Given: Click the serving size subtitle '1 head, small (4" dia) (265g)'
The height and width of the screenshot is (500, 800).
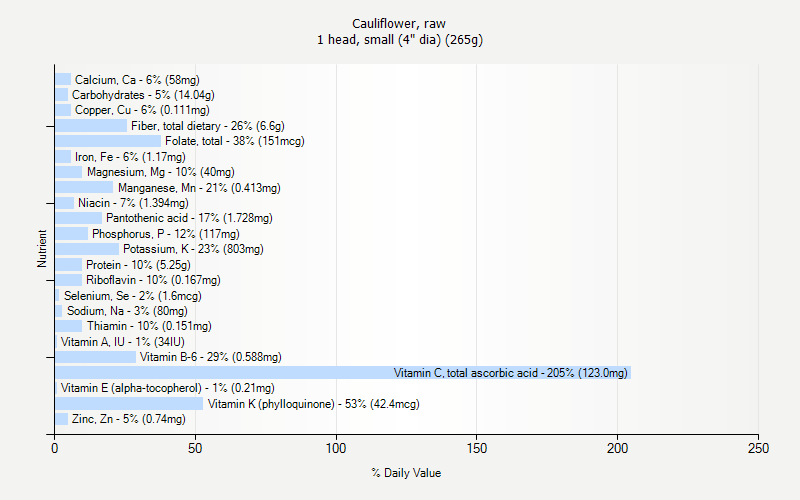Looking at the screenshot, I should [399, 40].
